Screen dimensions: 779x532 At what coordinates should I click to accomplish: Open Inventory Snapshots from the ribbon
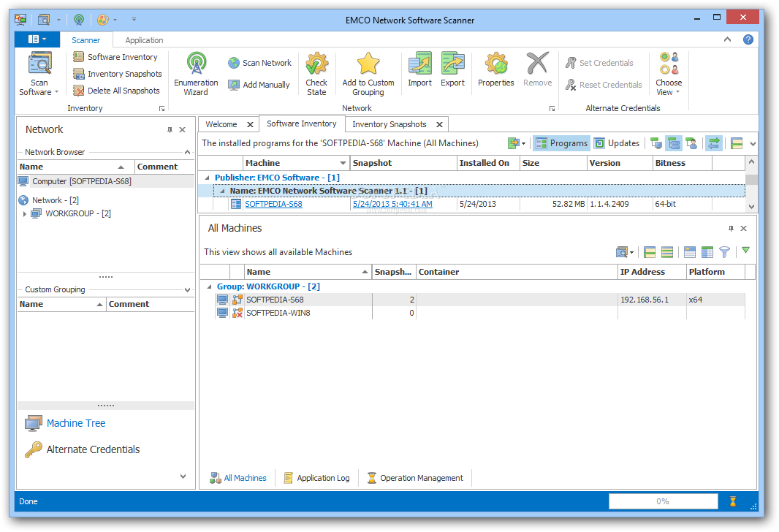(118, 74)
